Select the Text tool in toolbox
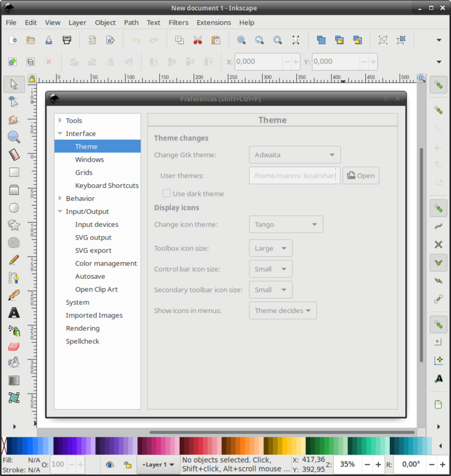Screen dimensions: 451x476 [14, 313]
